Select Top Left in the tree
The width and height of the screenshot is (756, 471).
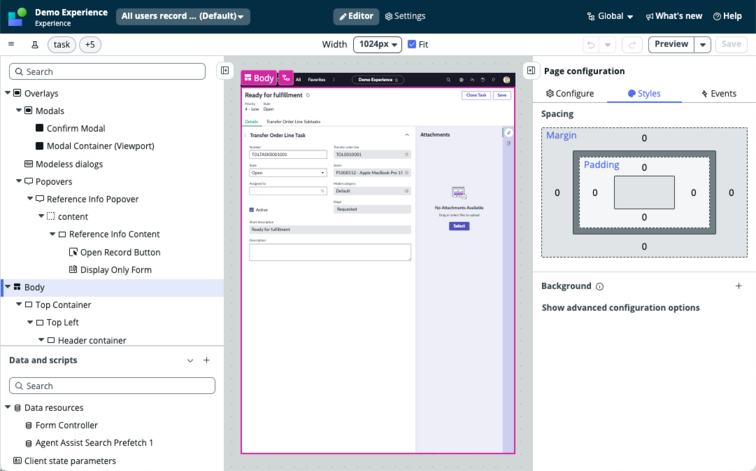[x=63, y=322]
